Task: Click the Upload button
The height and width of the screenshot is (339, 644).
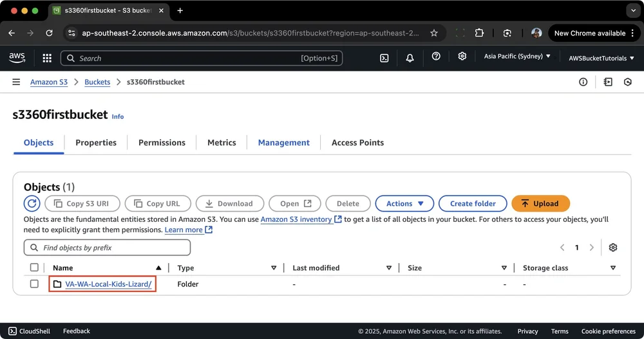Action: pos(540,203)
